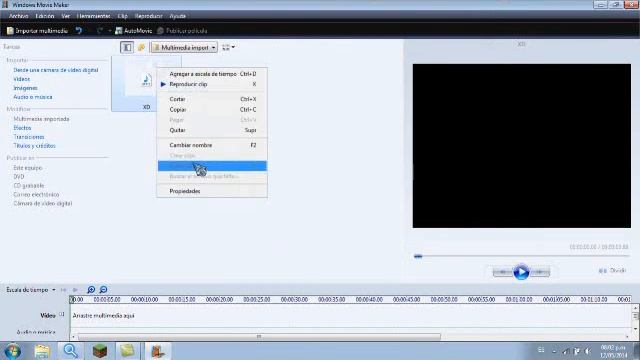Open the Clip menu

122,16
